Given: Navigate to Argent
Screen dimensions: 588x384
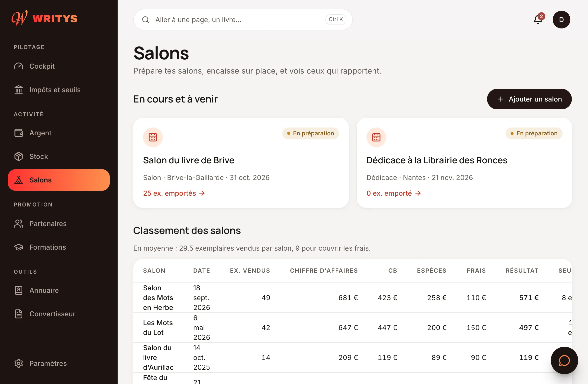Looking at the screenshot, I should [59, 133].
